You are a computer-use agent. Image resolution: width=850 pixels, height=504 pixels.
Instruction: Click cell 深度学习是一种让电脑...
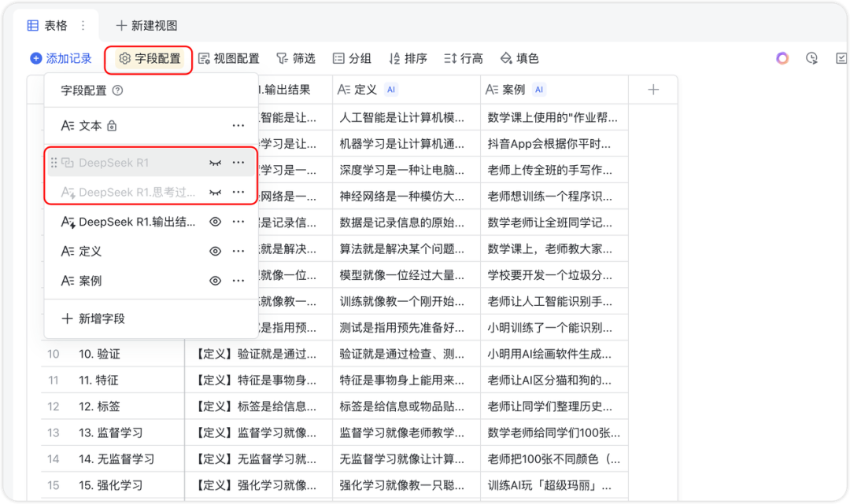click(406, 170)
